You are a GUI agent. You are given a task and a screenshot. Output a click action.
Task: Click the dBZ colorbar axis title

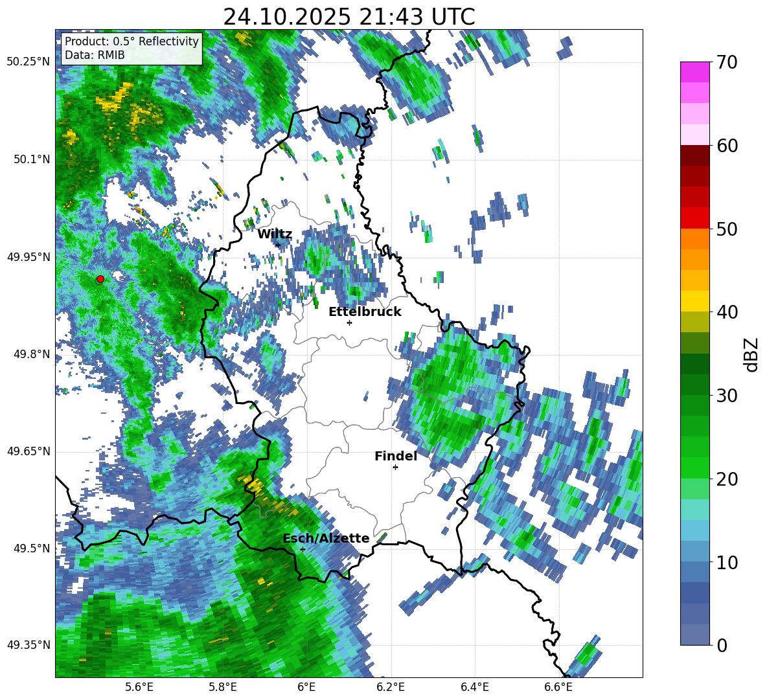752,354
